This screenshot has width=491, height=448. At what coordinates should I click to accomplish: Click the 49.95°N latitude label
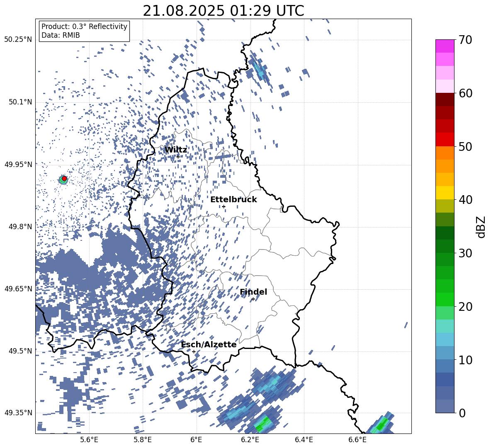[x=18, y=164]
